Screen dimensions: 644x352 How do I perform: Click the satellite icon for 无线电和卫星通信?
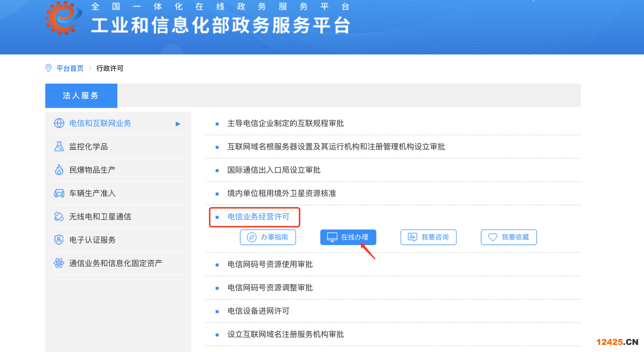tap(59, 217)
